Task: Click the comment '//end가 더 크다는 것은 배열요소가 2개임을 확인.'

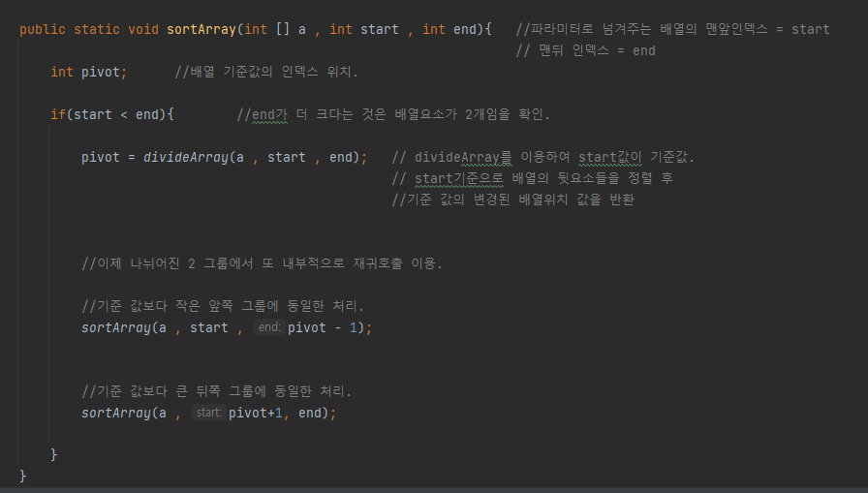Action: coord(393,114)
